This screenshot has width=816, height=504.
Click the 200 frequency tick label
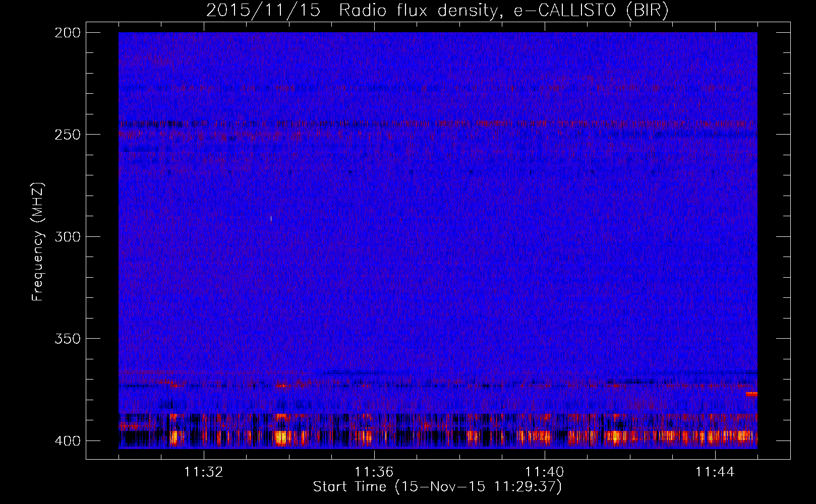[x=67, y=33]
